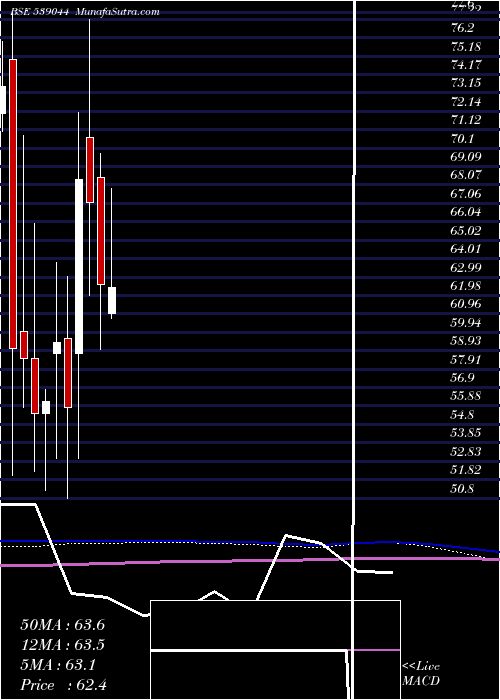This screenshot has width=500, height=700.
Task: Select the 56.9 price axis label
Action: (462, 378)
